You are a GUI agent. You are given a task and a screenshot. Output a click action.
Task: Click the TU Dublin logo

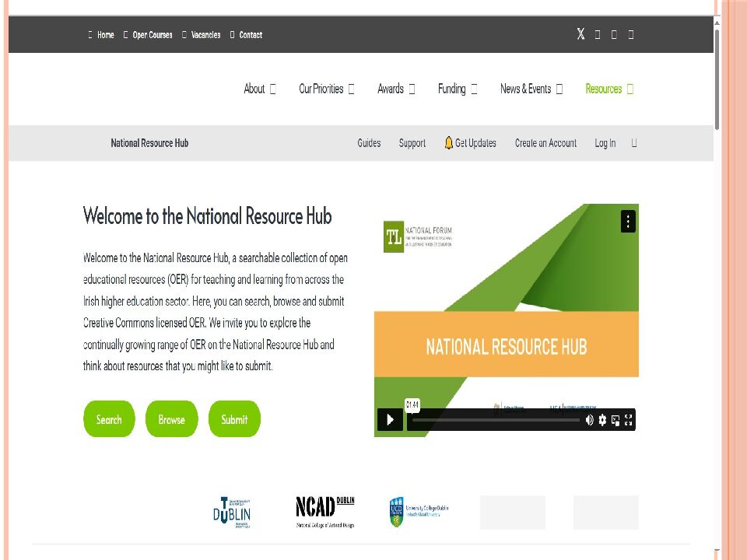pyautogui.click(x=232, y=512)
